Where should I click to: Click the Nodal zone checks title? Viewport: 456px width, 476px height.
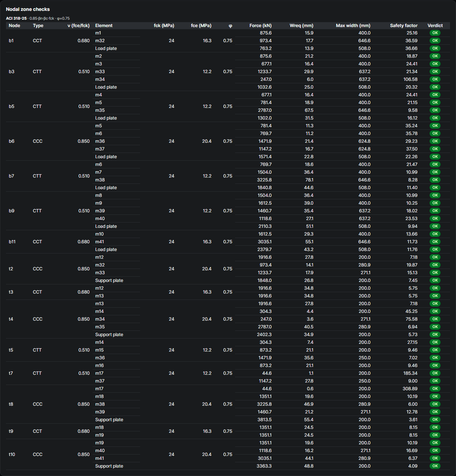point(28,9)
